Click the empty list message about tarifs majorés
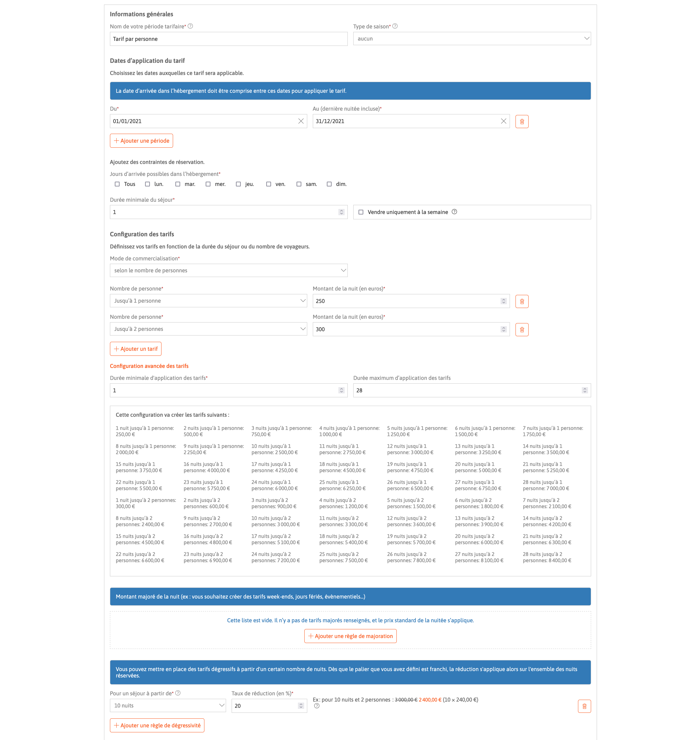 (x=350, y=621)
